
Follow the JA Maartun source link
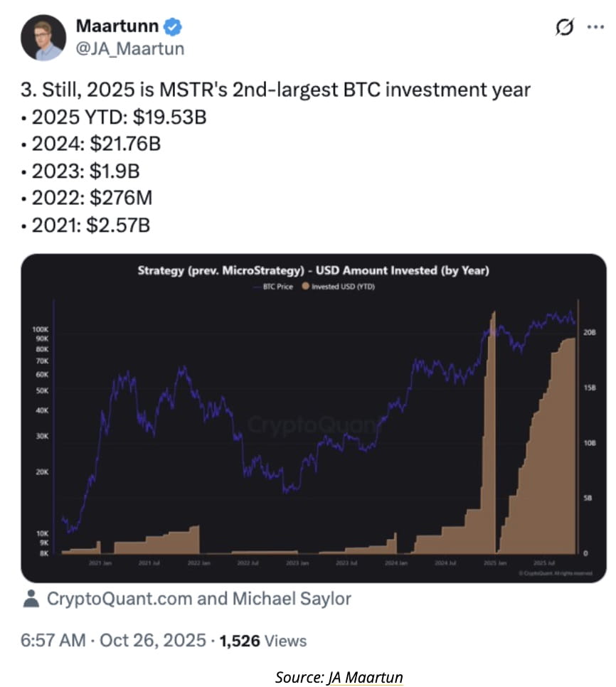(x=365, y=677)
